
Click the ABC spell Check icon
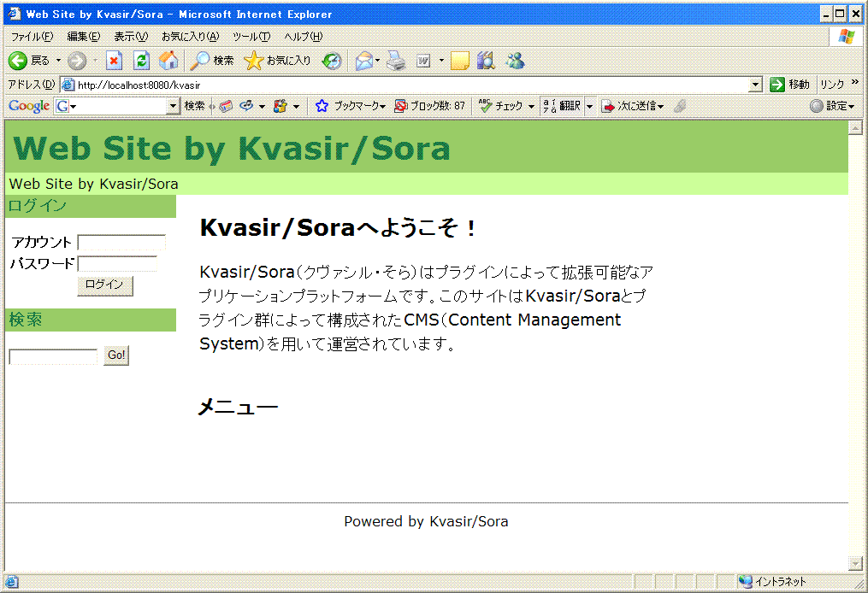click(x=486, y=106)
